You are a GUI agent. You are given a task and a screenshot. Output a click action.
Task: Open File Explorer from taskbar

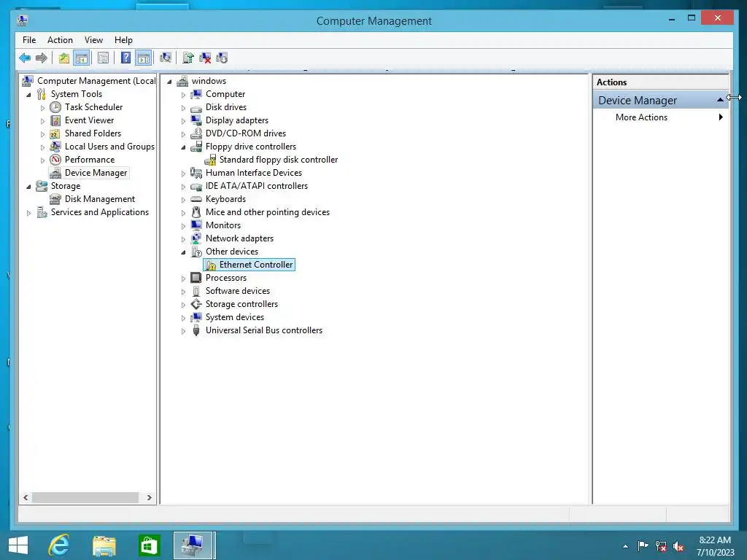(x=104, y=545)
